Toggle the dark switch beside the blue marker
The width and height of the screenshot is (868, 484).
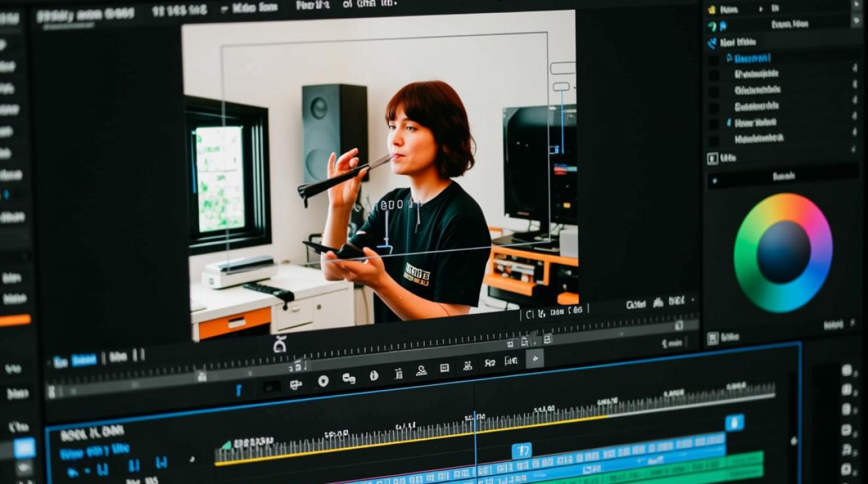[271, 387]
